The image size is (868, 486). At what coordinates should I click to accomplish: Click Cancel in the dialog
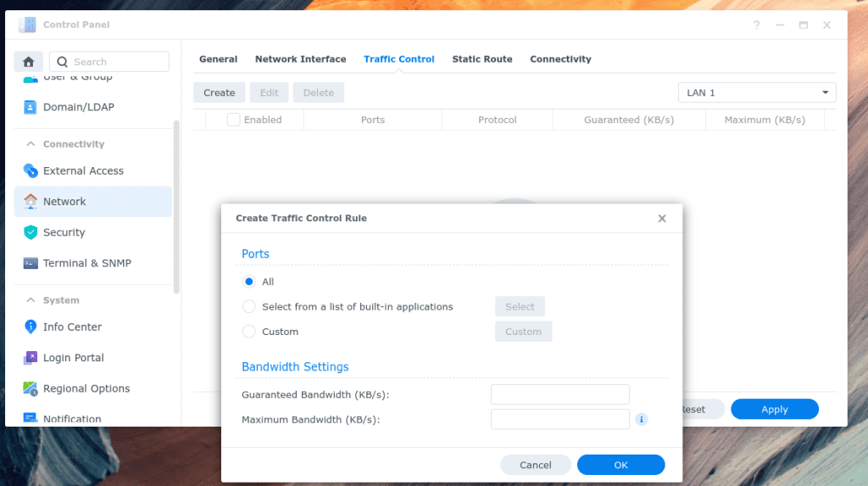click(536, 465)
